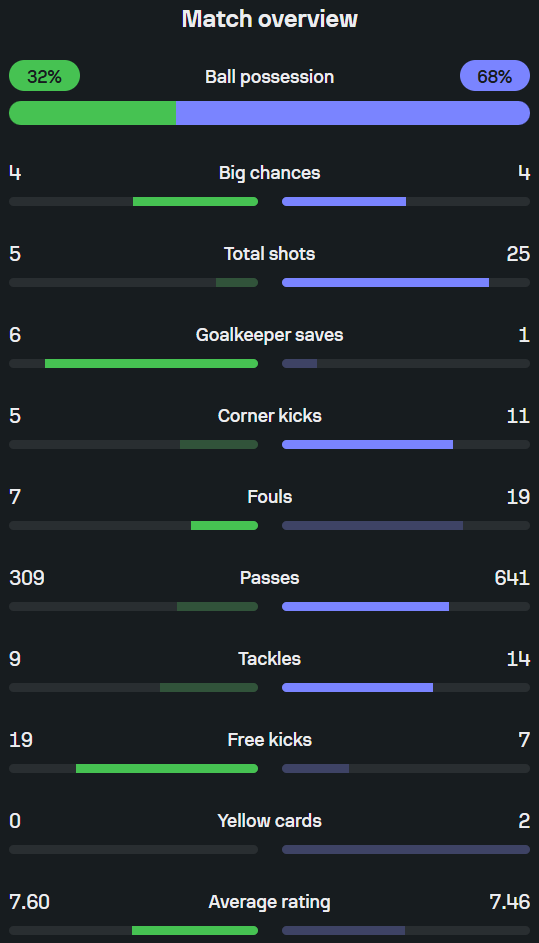Click the Total shots label
The image size is (539, 943).
[270, 254]
